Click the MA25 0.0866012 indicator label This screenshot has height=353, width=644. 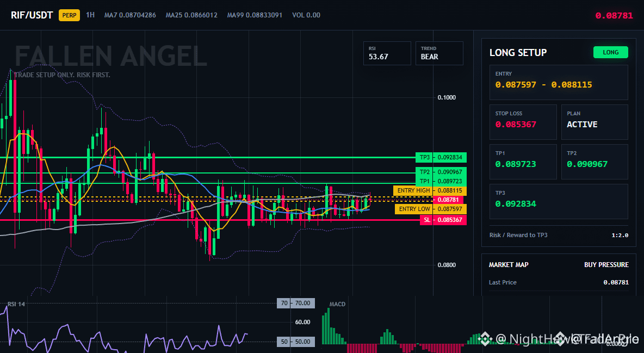[191, 15]
